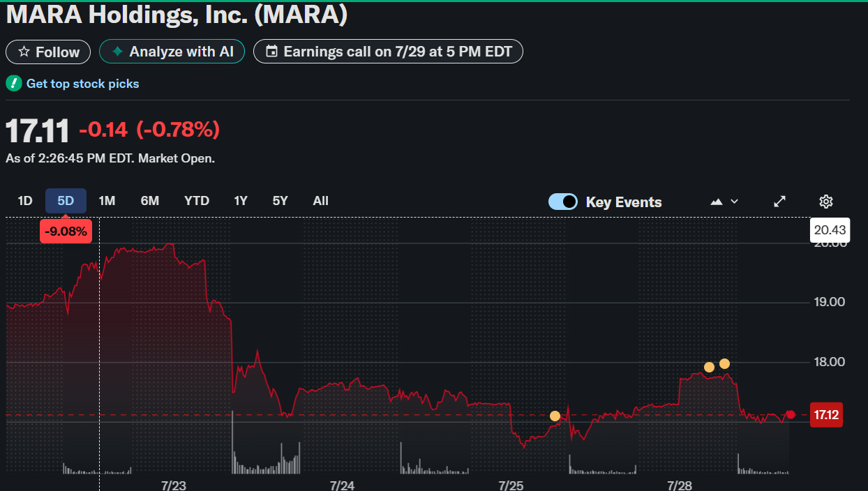Click the 7/25 date axis label
The width and height of the screenshot is (868, 491).
[x=511, y=485]
